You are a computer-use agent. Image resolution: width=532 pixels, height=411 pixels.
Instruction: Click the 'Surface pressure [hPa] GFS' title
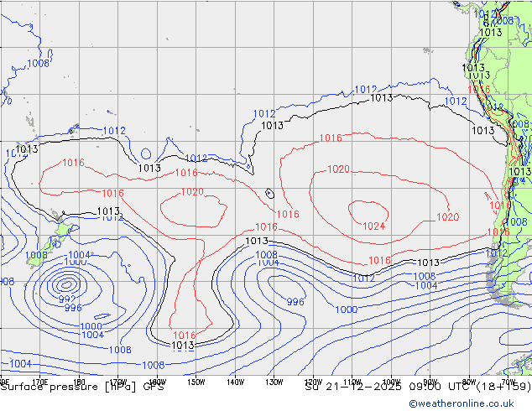[x=82, y=387]
